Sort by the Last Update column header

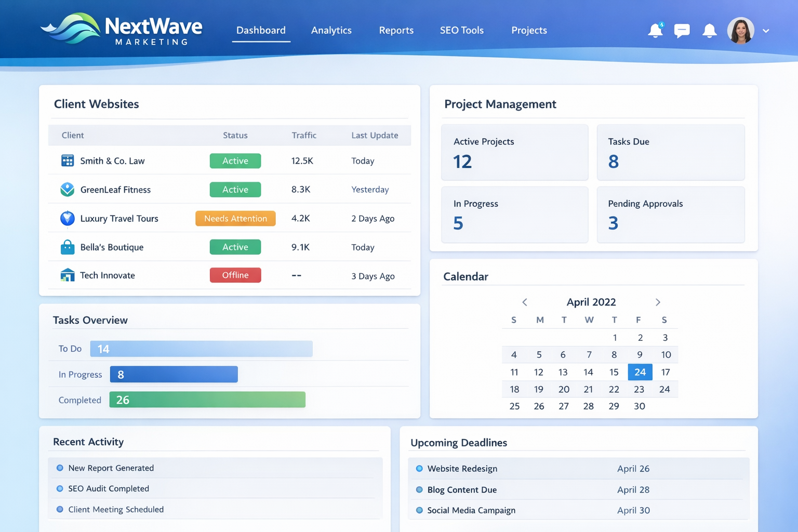tap(375, 135)
